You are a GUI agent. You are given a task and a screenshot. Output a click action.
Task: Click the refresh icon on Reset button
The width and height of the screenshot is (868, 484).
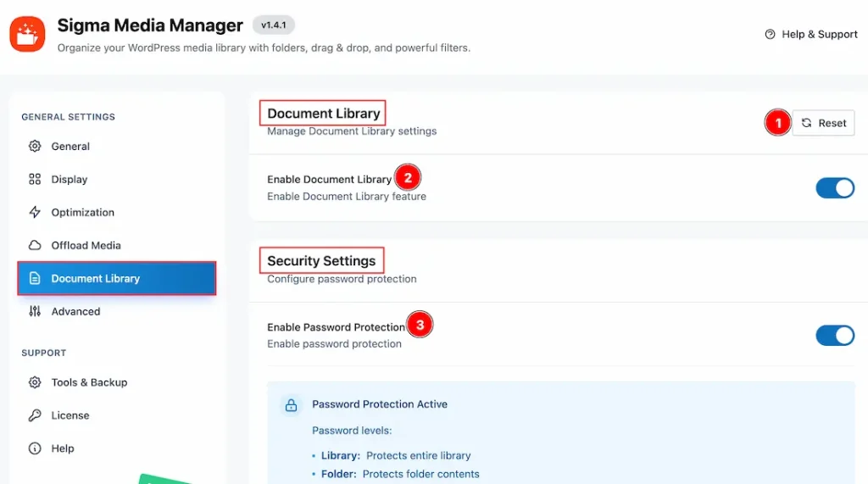807,123
